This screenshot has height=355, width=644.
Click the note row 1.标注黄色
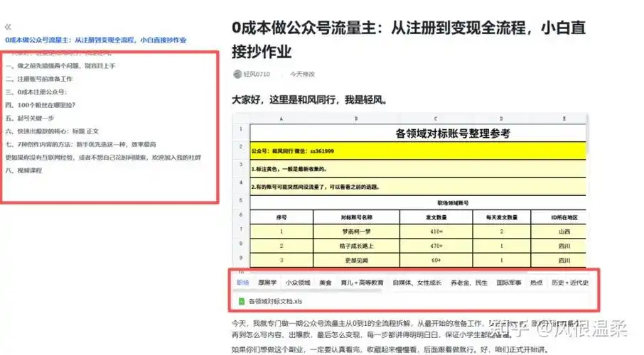pyautogui.click(x=418, y=169)
